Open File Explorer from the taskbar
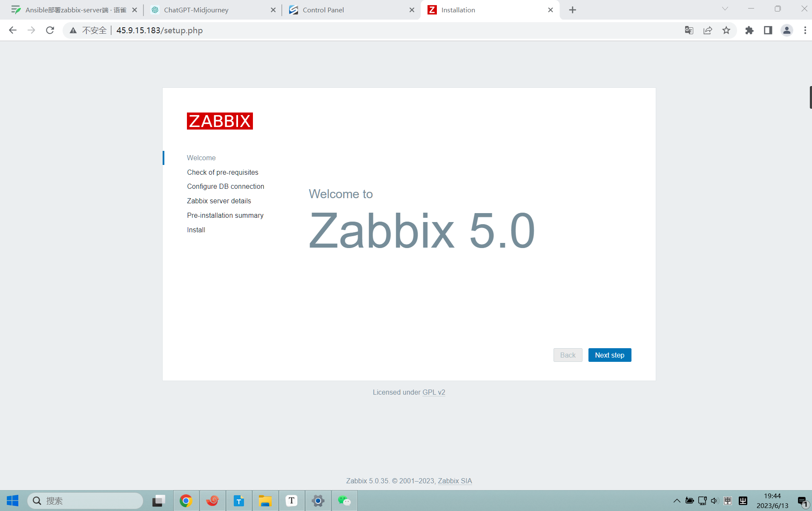The image size is (812, 511). tap(265, 501)
